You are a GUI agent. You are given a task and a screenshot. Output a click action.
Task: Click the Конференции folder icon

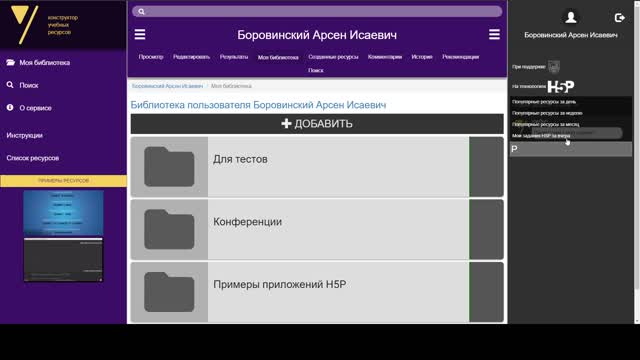coord(169,229)
